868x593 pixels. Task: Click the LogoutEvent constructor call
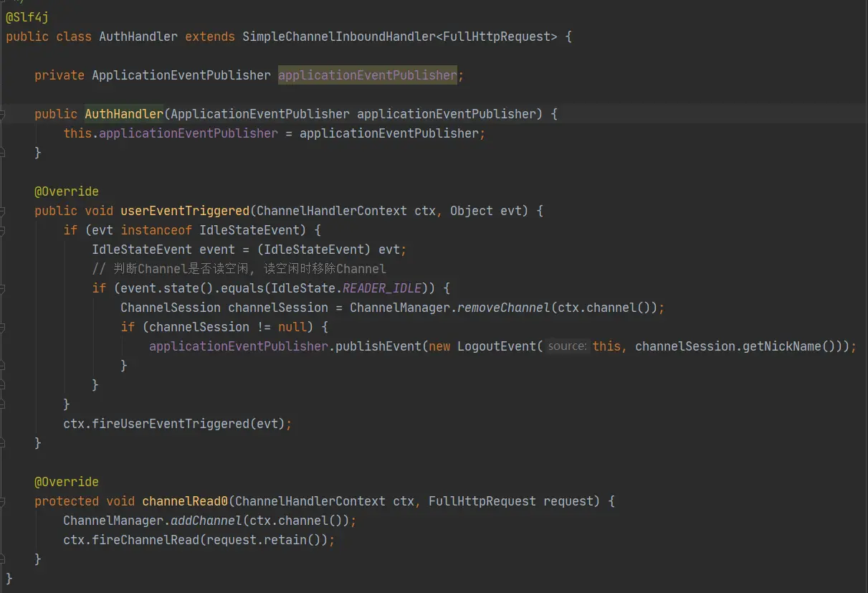tap(497, 346)
